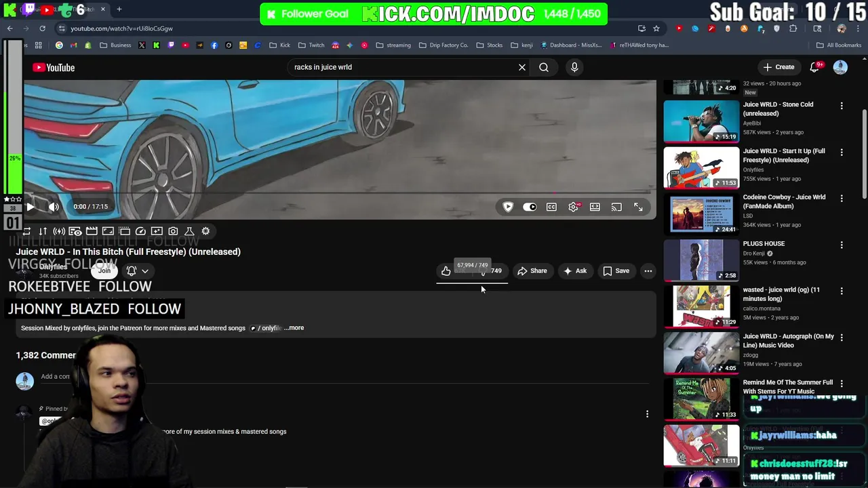Clear the YouTube search box text

pos(522,67)
